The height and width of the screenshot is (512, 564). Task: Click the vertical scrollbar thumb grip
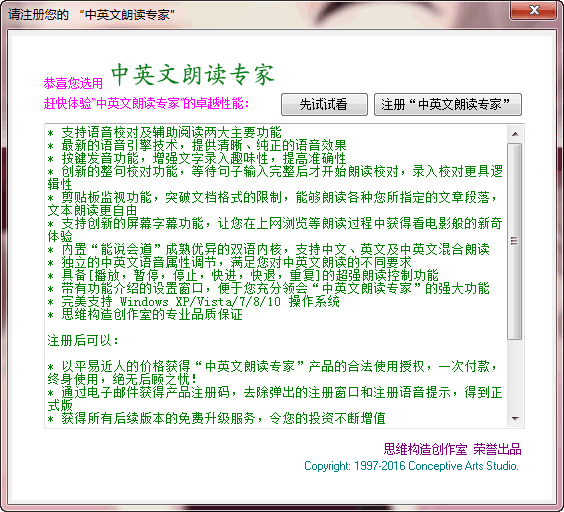(x=515, y=241)
